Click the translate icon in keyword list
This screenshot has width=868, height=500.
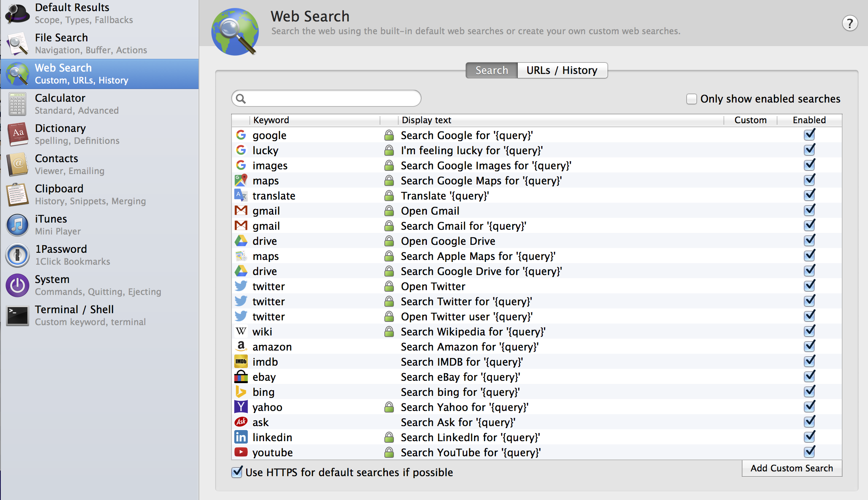(x=241, y=196)
